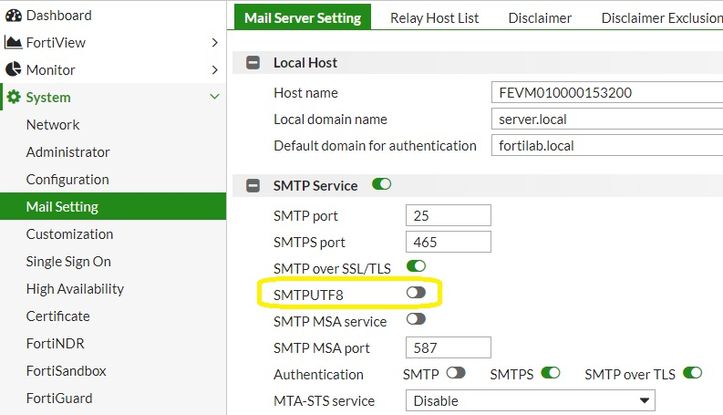Click the SMTP port input field
This screenshot has width=723, height=415.
click(449, 216)
